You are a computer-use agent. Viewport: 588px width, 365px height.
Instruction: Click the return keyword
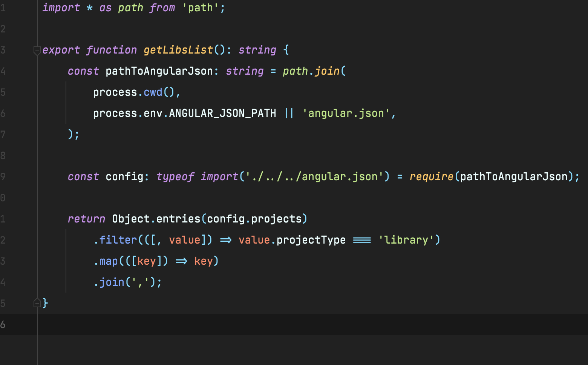point(86,219)
